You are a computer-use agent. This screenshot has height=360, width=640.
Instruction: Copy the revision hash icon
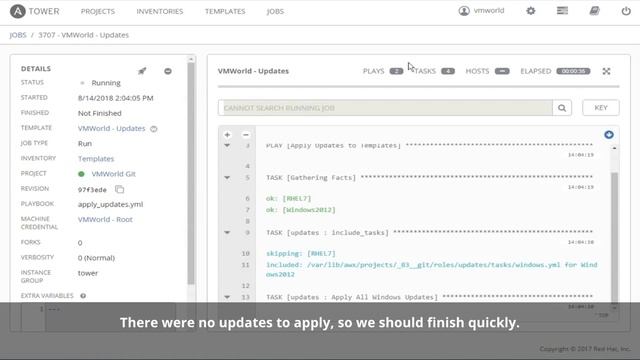119,189
